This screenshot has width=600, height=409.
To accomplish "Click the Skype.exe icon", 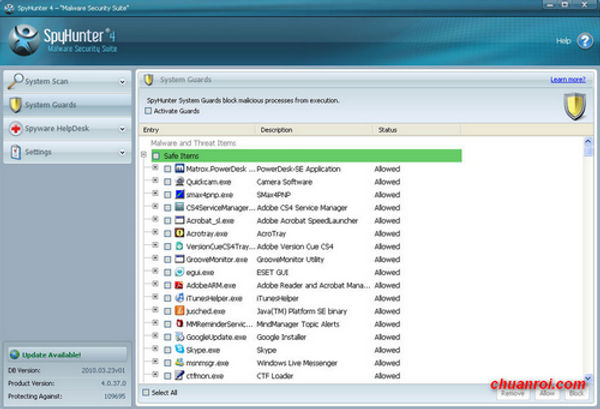I will 179,349.
